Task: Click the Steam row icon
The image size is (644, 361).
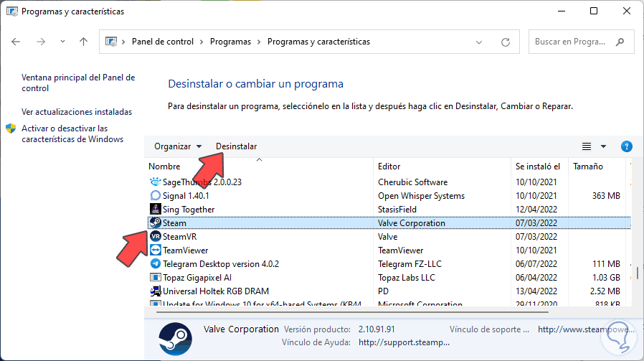Action: (155, 222)
